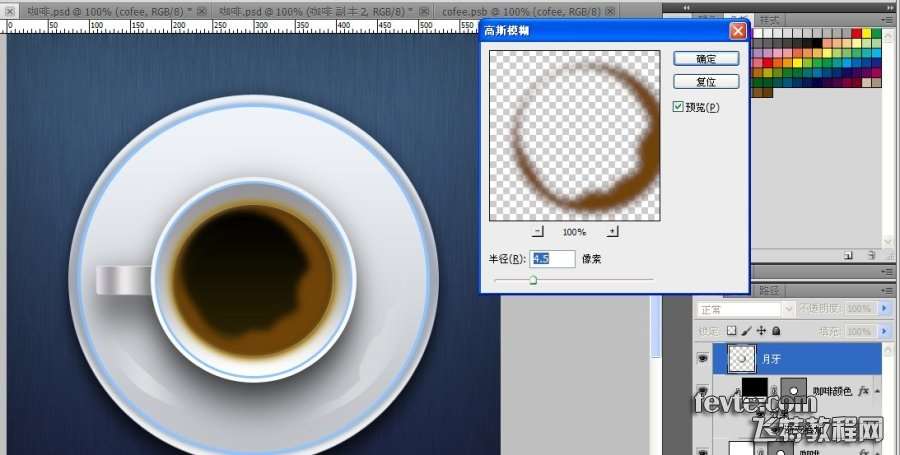Click the 复位 reset button

pos(706,82)
